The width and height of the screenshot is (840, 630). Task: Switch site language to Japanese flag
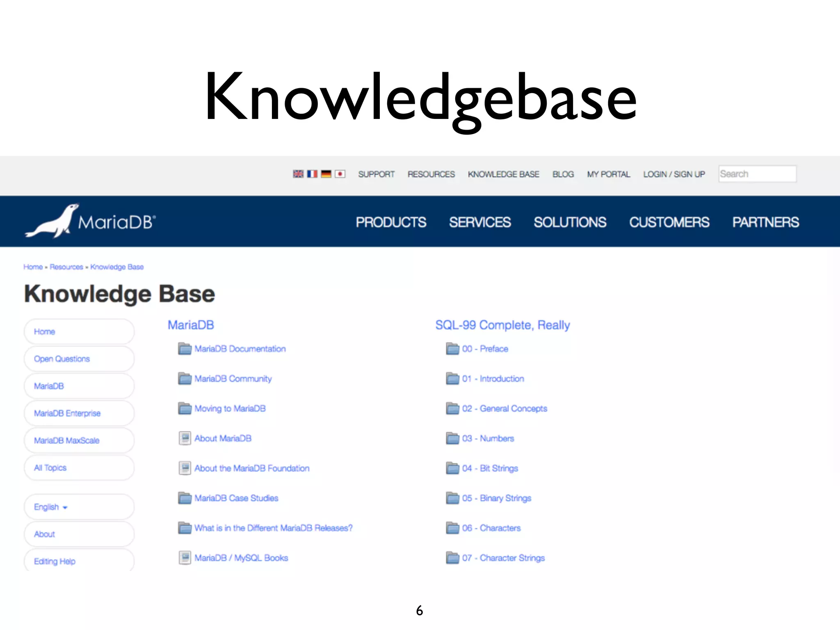340,174
